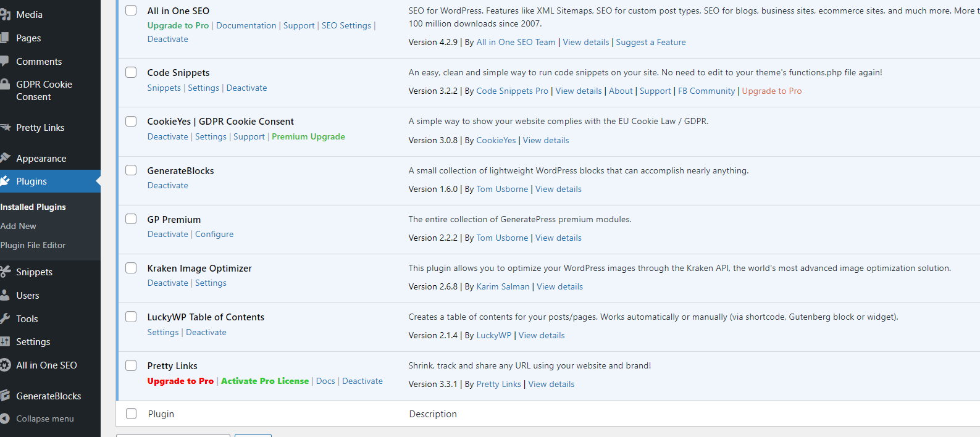This screenshot has width=980, height=437.
Task: Open All in One SEO via its gear icon
Action: coord(5,365)
